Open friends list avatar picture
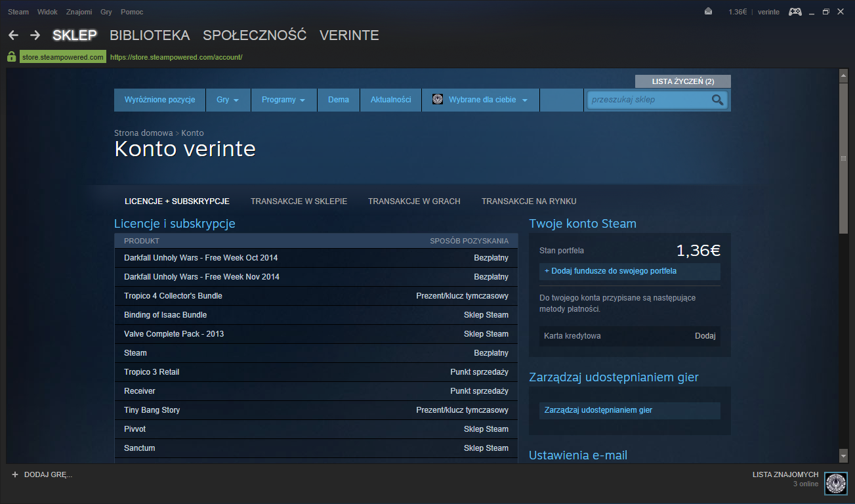The image size is (855, 504). pos(835,482)
